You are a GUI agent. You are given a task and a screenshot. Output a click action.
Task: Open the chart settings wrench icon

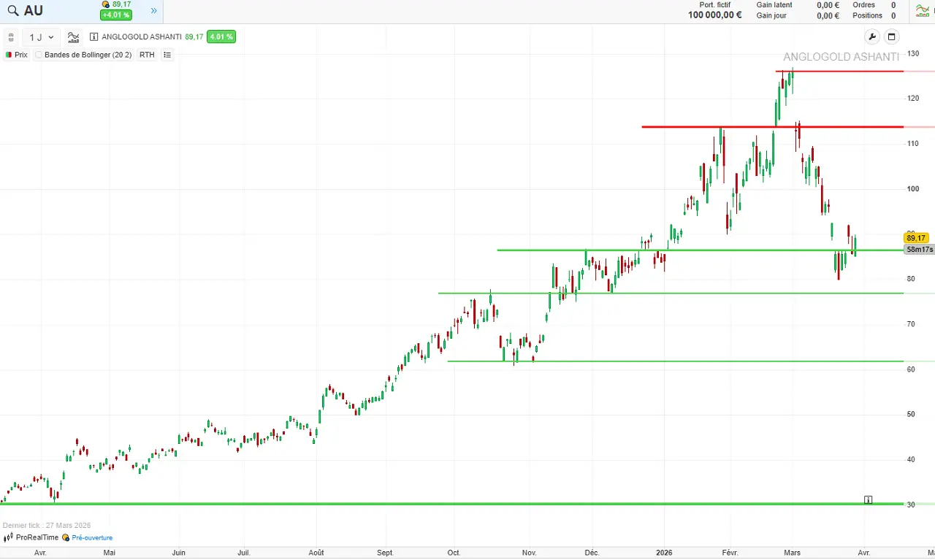(872, 37)
